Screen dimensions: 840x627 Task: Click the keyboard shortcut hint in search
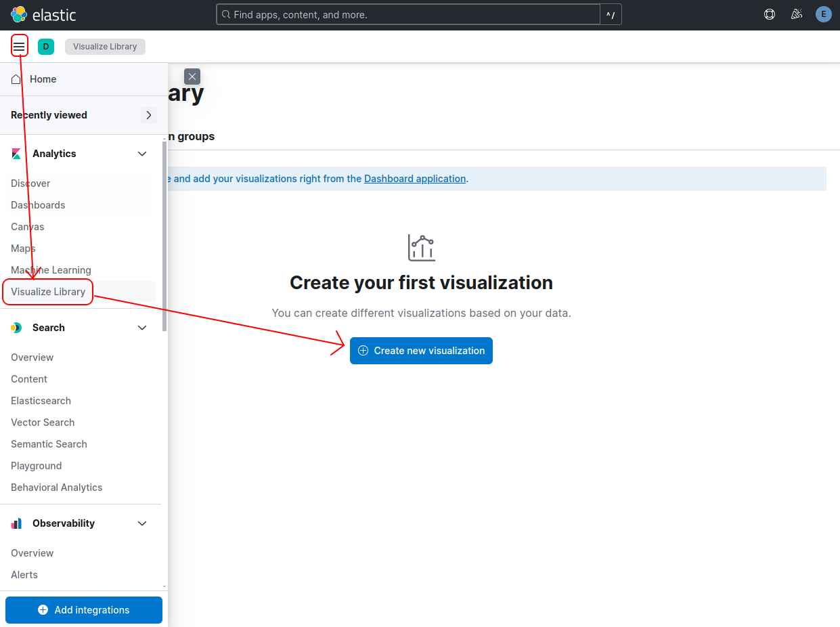[x=611, y=14]
